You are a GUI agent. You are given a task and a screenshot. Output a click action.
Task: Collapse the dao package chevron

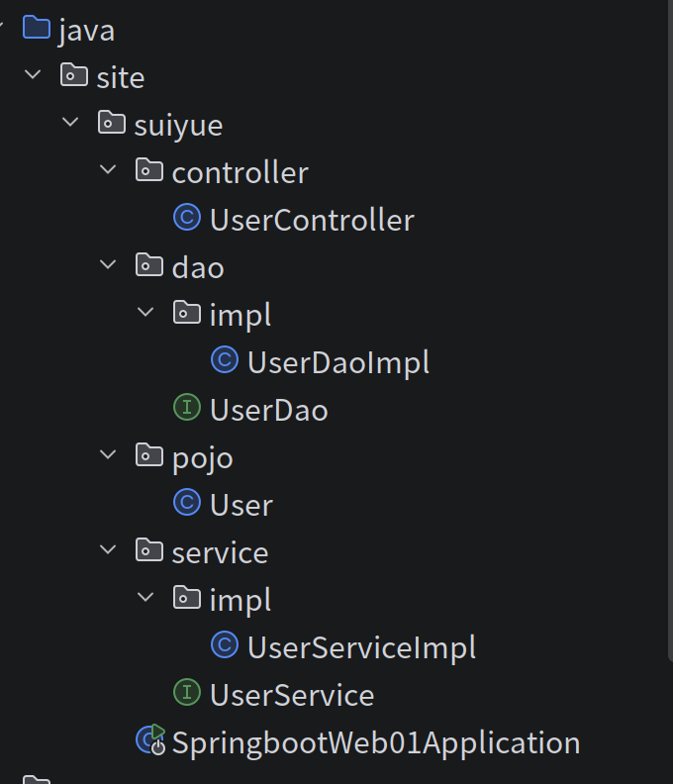pyautogui.click(x=108, y=265)
